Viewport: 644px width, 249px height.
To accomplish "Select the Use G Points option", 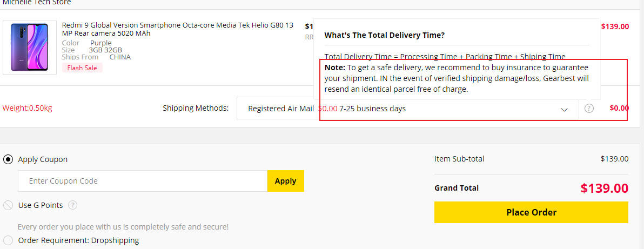I will coord(8,205).
